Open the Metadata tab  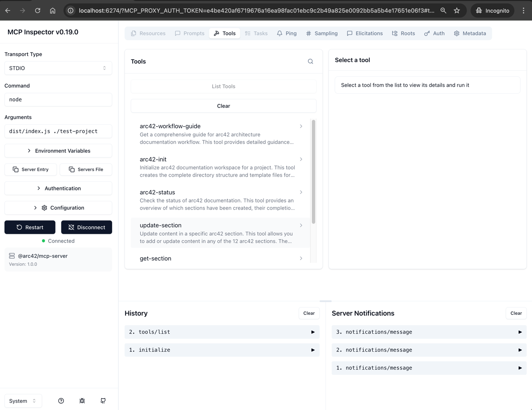pyautogui.click(x=470, y=33)
